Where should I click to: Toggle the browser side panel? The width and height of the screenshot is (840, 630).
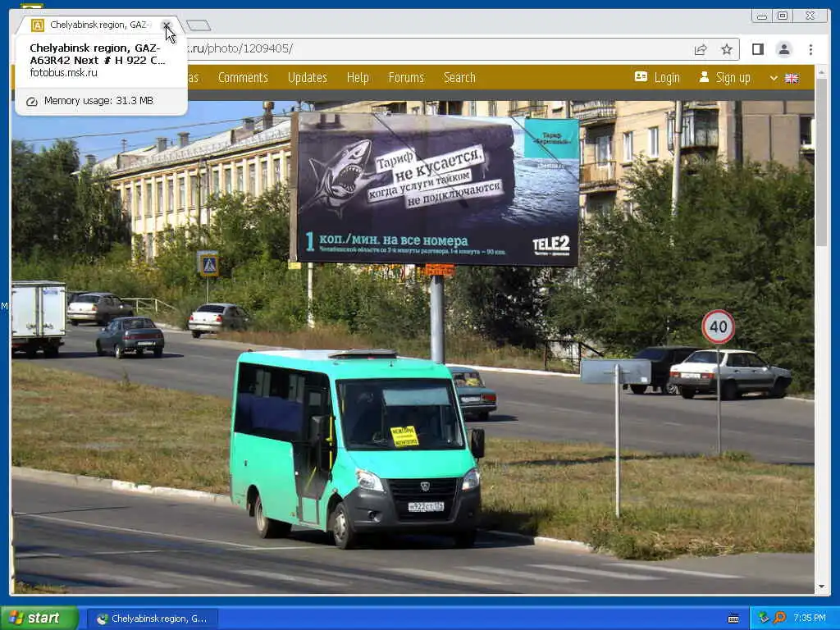[757, 49]
